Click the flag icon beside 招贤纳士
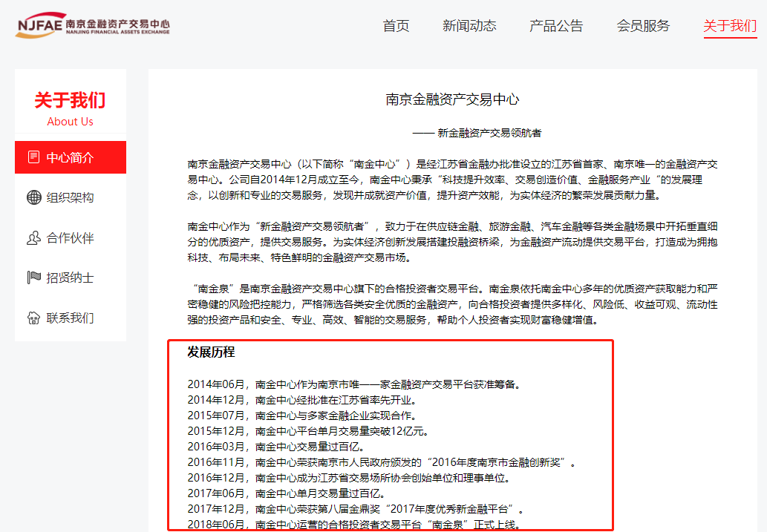The image size is (767, 532). [33, 278]
